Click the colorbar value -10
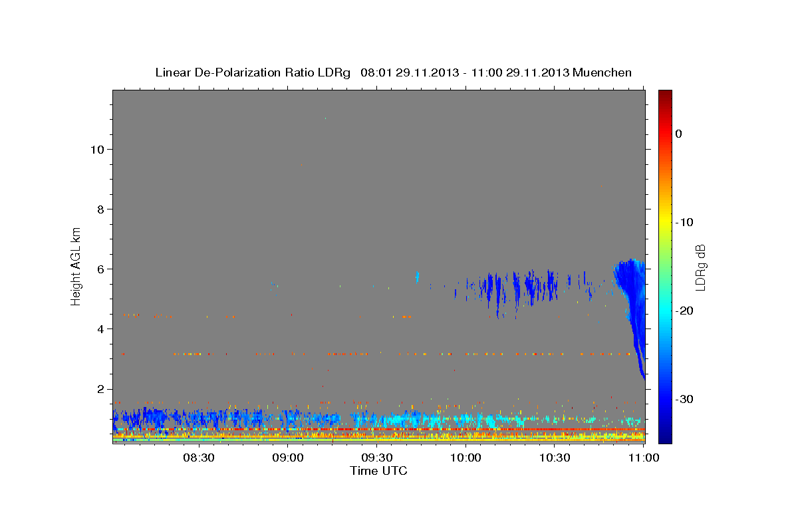 point(686,222)
